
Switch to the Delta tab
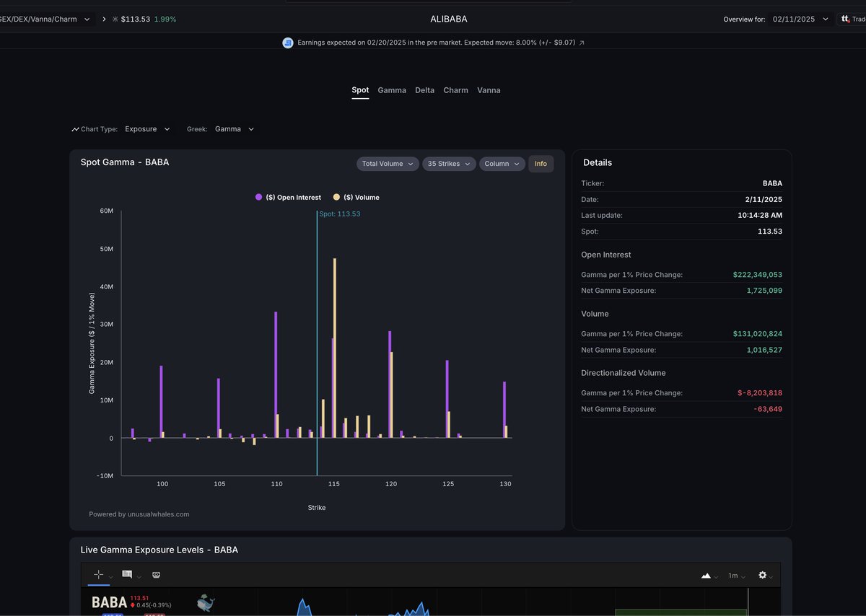click(425, 90)
